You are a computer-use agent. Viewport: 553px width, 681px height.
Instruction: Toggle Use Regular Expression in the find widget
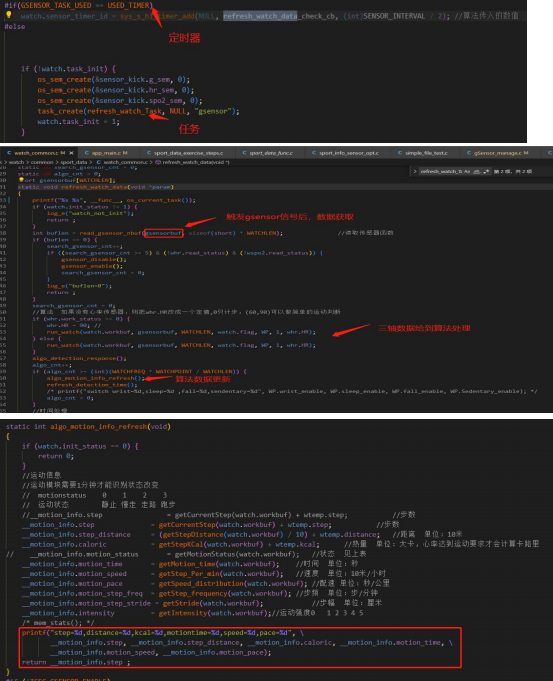tap(485, 172)
